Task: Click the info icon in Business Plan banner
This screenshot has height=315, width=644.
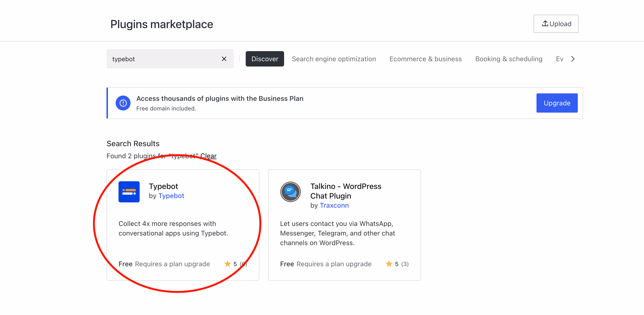Action: point(123,103)
